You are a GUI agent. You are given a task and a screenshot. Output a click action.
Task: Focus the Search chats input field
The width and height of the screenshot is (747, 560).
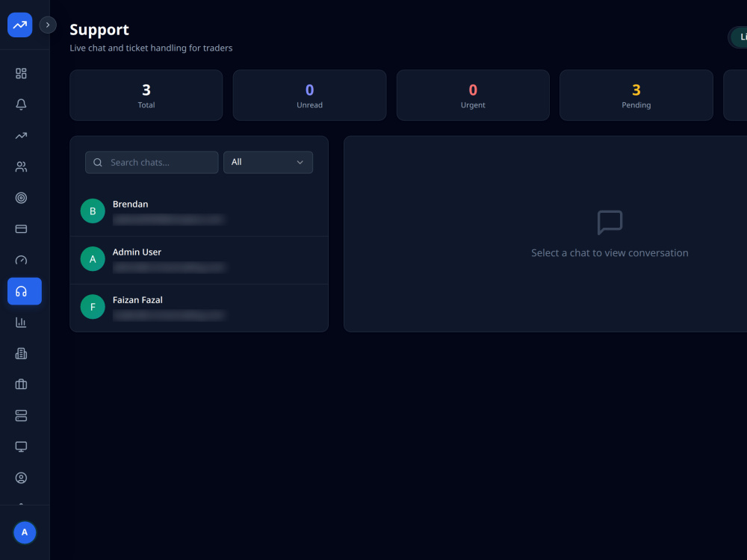click(x=152, y=162)
